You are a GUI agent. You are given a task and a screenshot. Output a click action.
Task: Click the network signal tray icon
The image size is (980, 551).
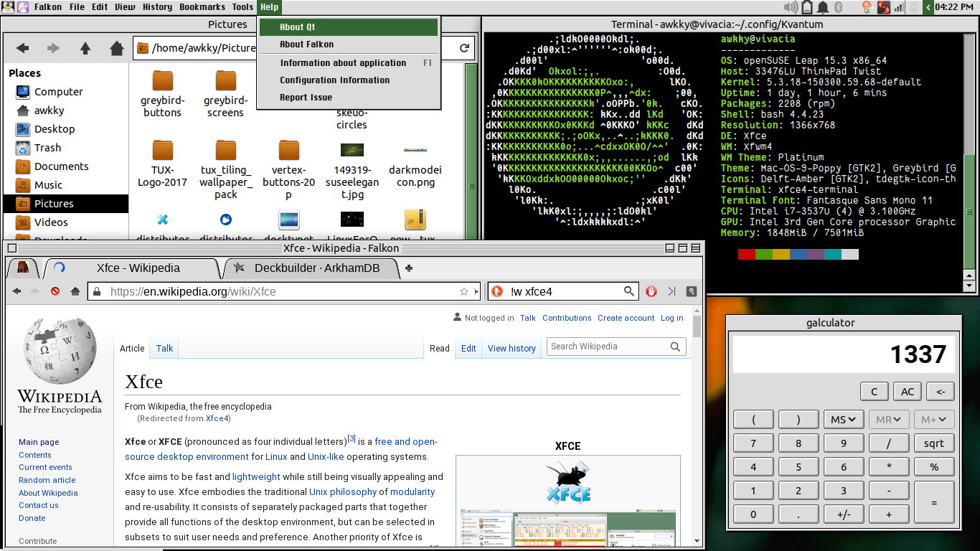[x=899, y=7]
